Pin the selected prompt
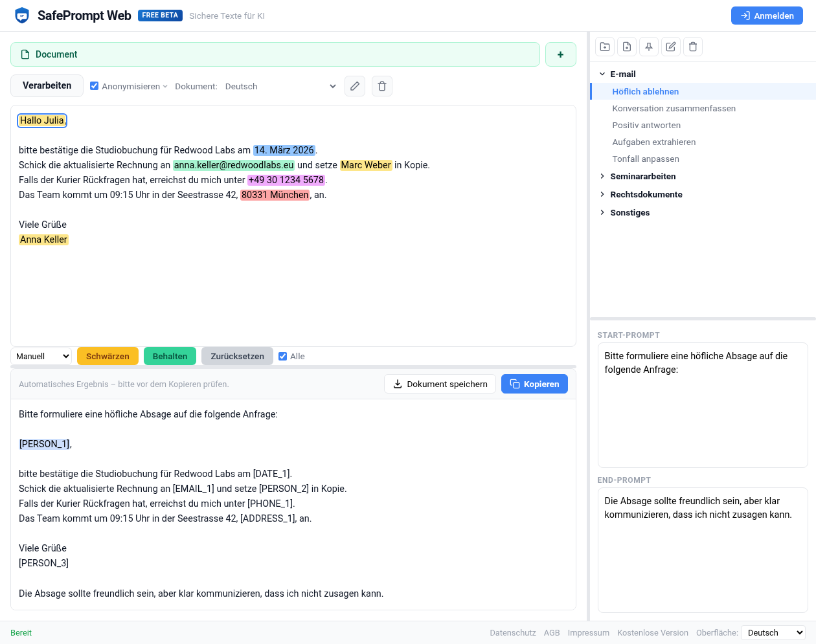The height and width of the screenshot is (644, 816). 649,47
